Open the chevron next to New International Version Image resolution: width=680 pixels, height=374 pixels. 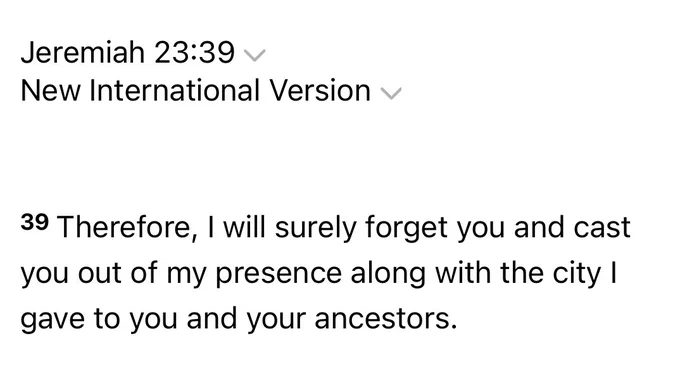[x=391, y=93]
